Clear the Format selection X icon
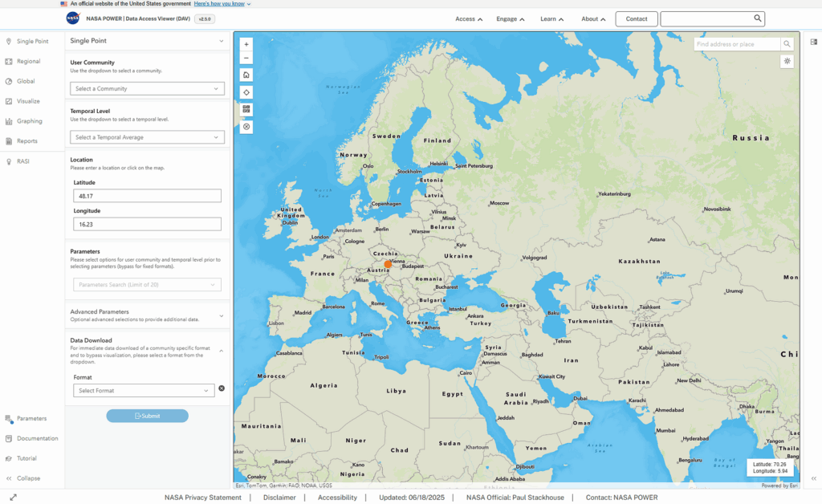 (222, 388)
